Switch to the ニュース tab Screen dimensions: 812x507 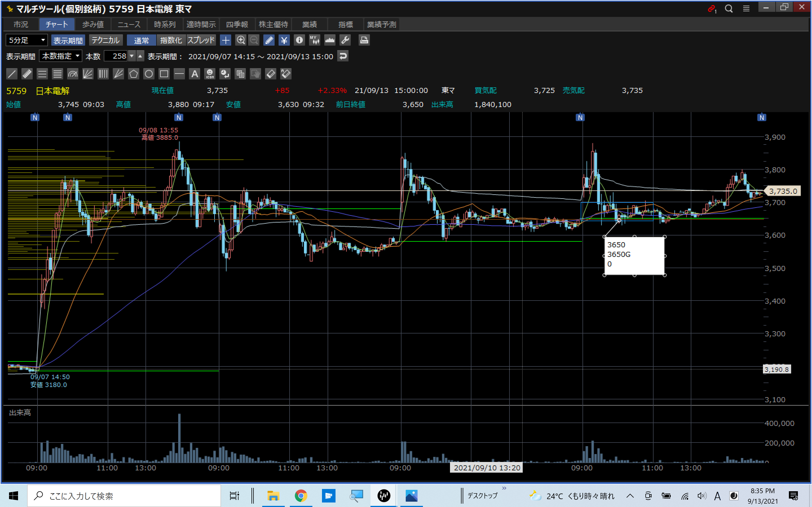pyautogui.click(x=129, y=25)
